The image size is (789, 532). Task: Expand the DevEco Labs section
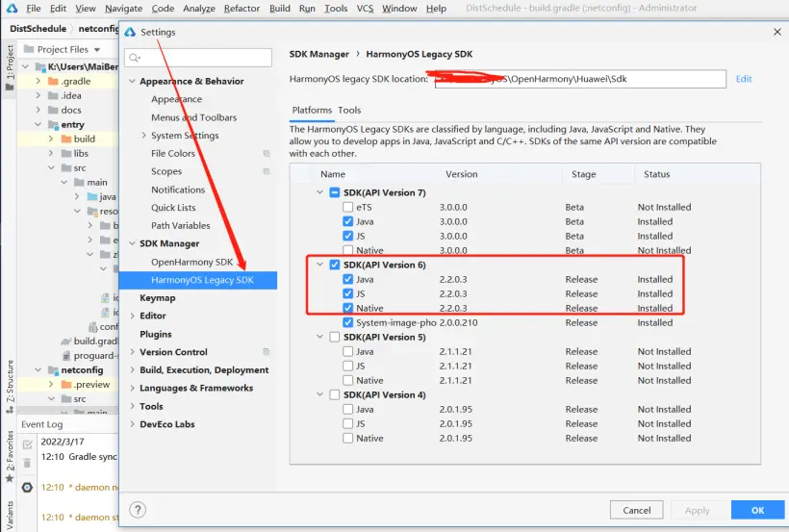[133, 424]
